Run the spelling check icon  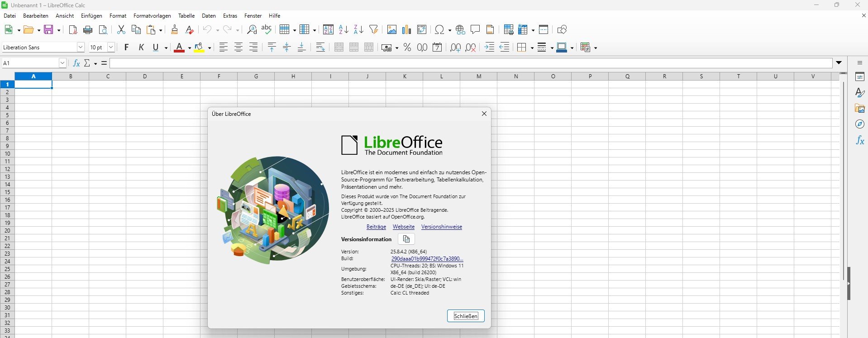point(267,30)
